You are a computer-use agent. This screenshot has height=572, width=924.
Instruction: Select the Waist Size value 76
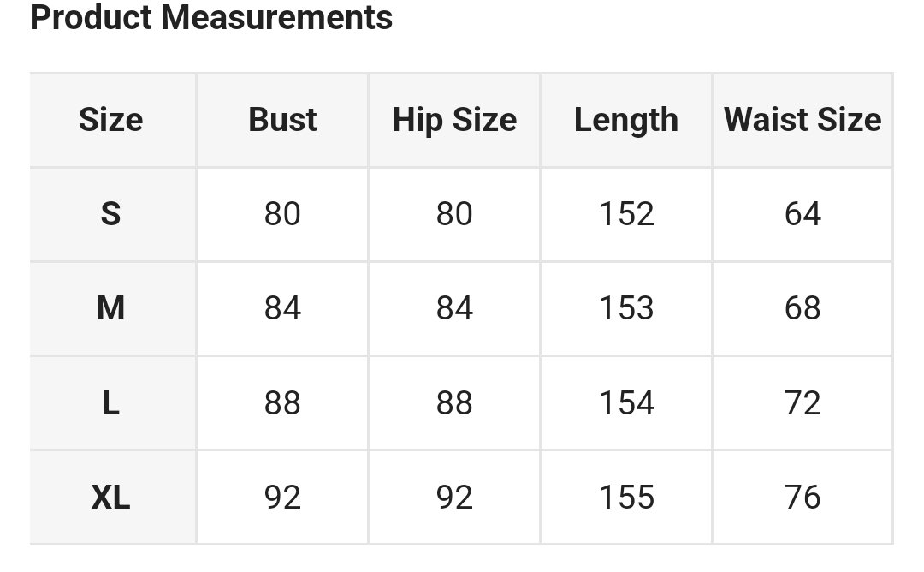[x=803, y=498]
